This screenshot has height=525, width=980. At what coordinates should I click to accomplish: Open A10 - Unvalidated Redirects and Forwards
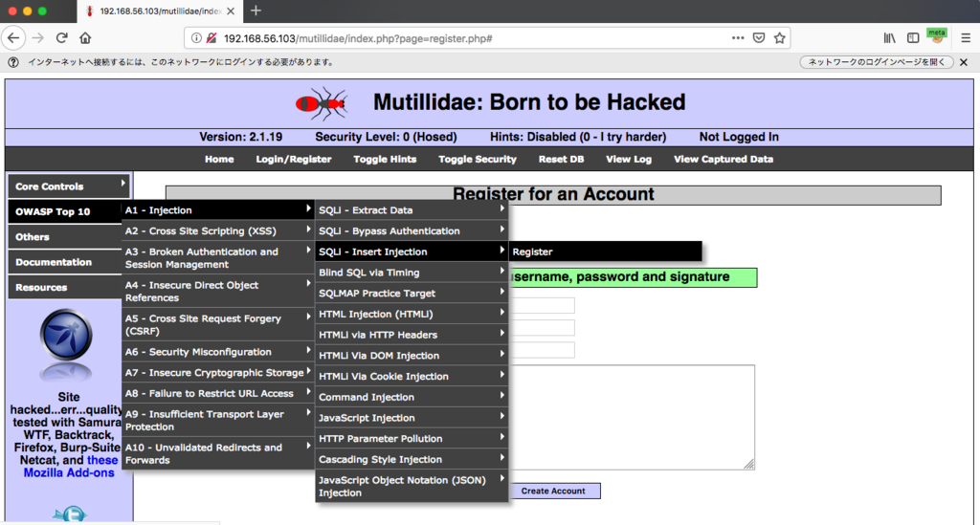[x=218, y=453]
